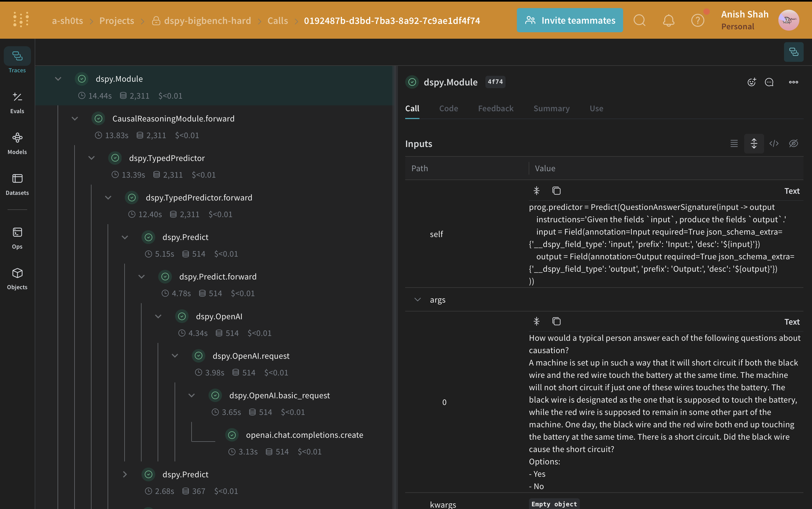Open the Ops sidebar panel
This screenshot has width=812, height=509.
point(17,237)
